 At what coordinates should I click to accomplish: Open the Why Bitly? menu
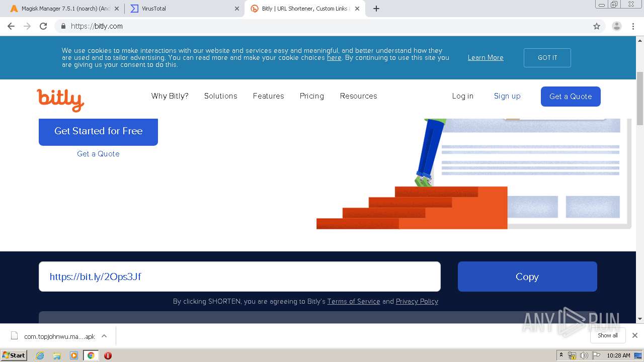pyautogui.click(x=170, y=96)
